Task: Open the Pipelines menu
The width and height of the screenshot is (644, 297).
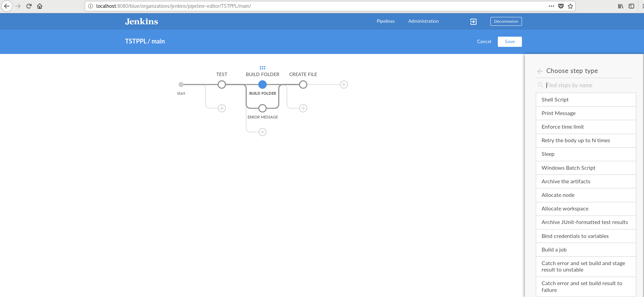Action: click(386, 21)
